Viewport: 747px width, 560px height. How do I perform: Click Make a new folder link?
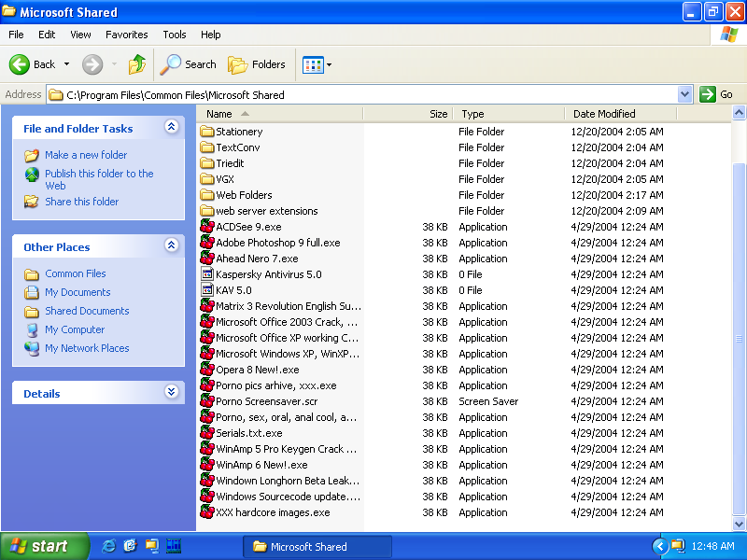click(86, 155)
